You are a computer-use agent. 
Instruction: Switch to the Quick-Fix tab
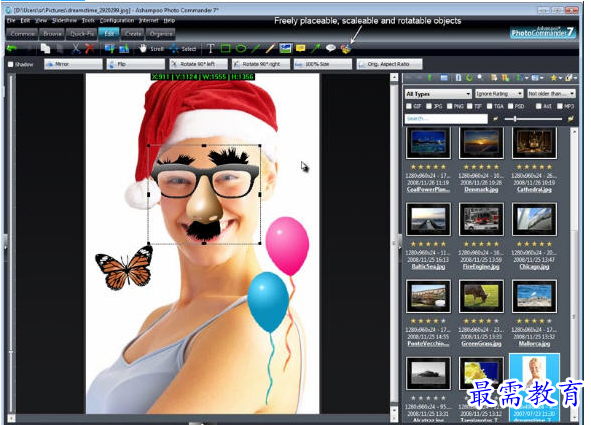point(81,34)
